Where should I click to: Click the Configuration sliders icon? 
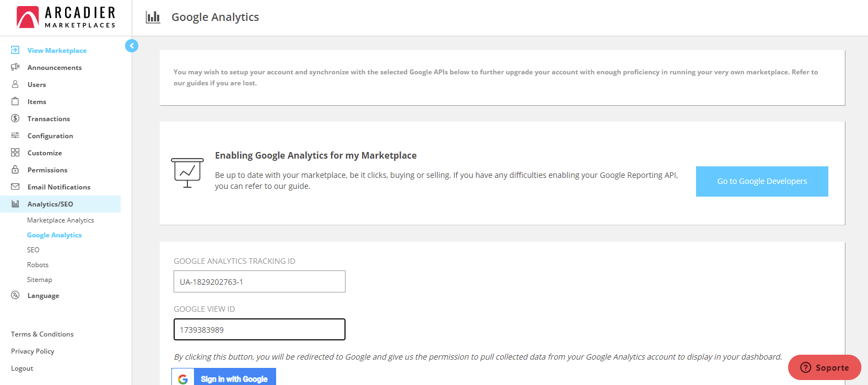click(15, 135)
